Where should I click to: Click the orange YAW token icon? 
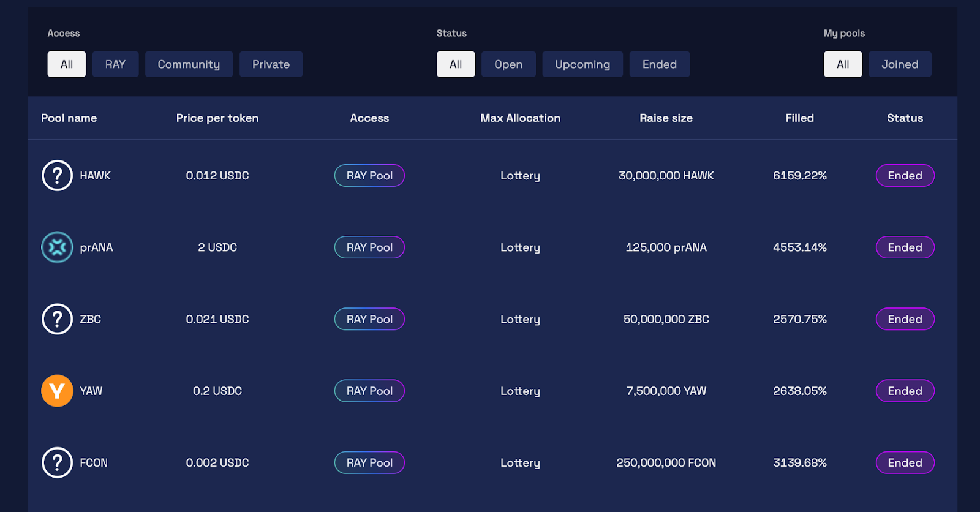click(57, 391)
